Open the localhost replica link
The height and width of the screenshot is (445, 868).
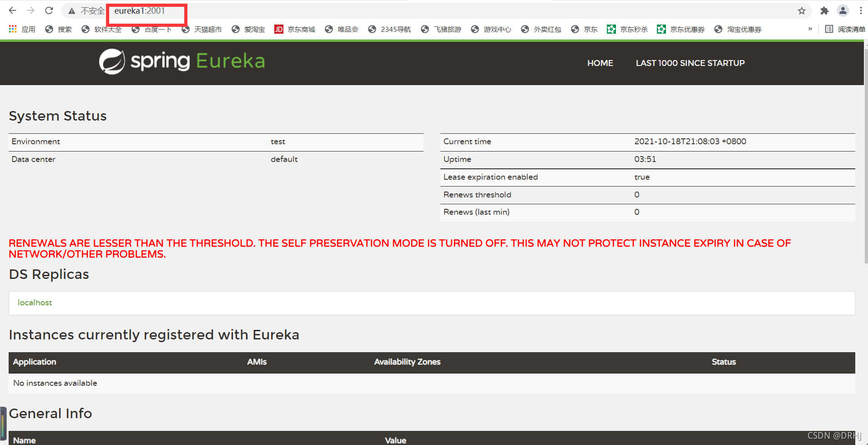(35, 303)
